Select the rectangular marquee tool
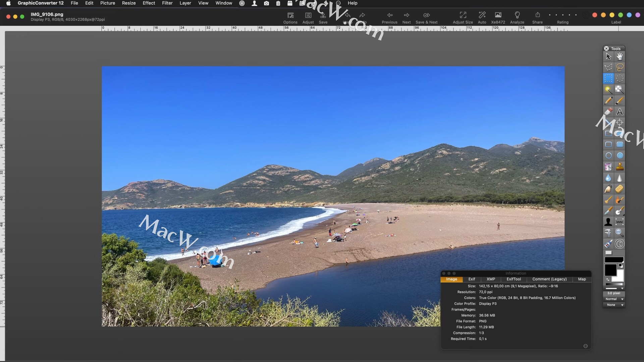The height and width of the screenshot is (362, 644). click(608, 78)
